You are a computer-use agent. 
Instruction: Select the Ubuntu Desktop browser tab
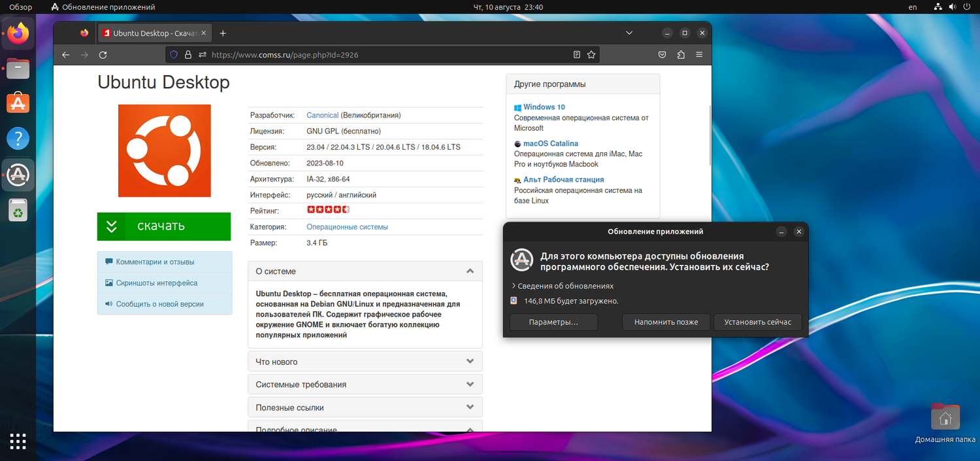tap(154, 33)
